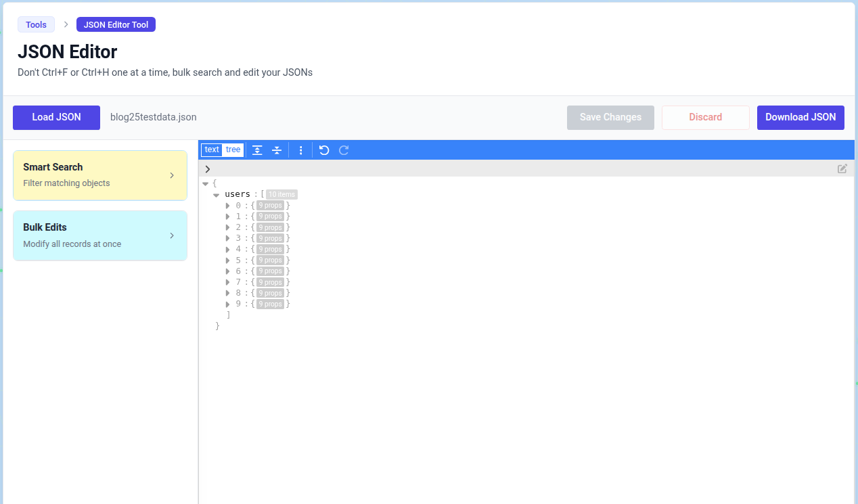Open the Tools breadcrumb page
This screenshot has height=504, width=858.
36,24
